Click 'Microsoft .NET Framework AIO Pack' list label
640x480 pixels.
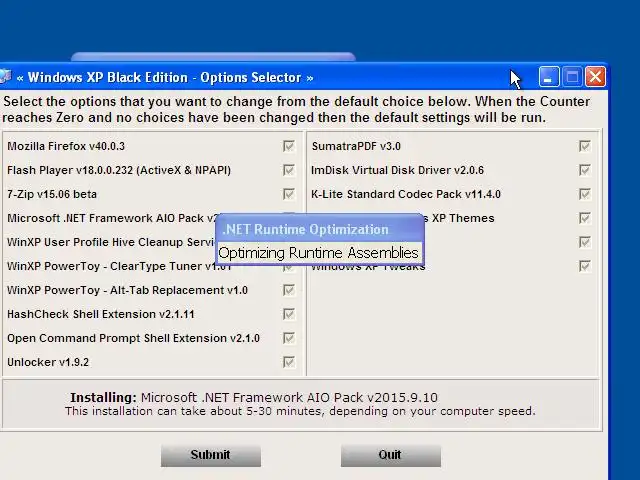[x=113, y=218]
